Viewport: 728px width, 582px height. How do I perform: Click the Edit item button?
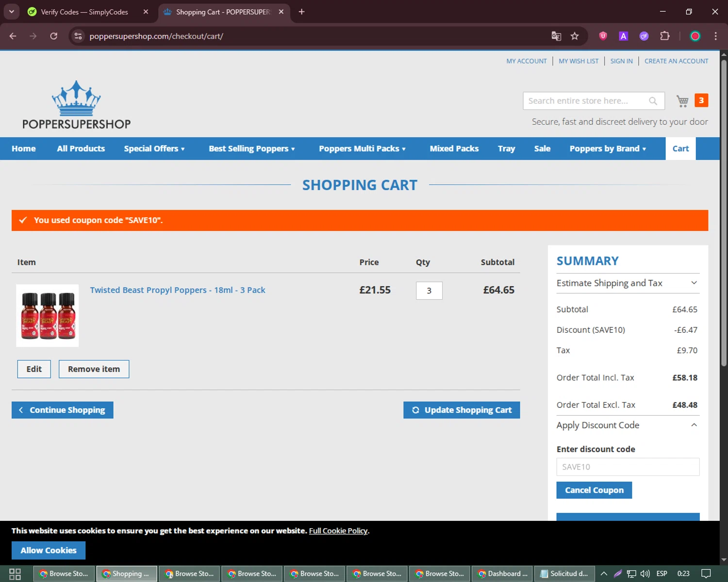34,369
